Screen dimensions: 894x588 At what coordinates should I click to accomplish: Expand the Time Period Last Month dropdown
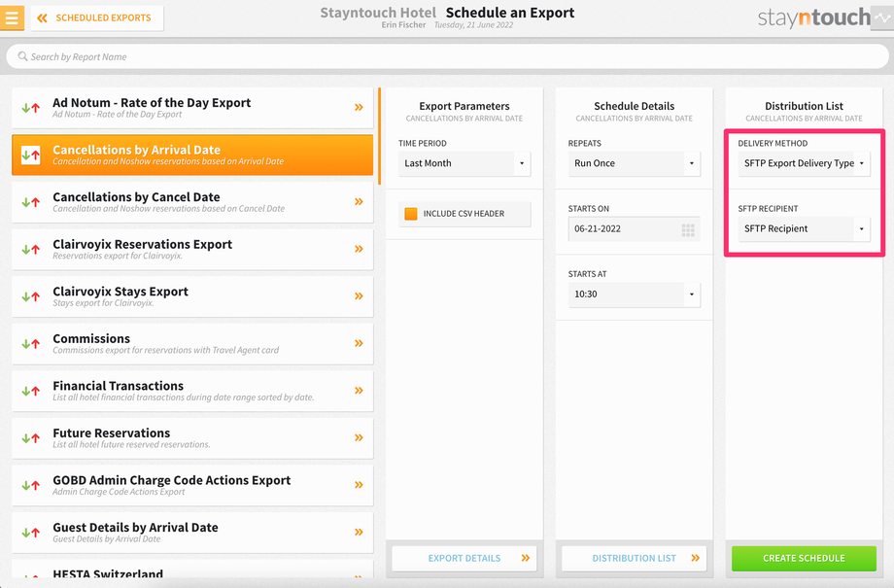(464, 163)
